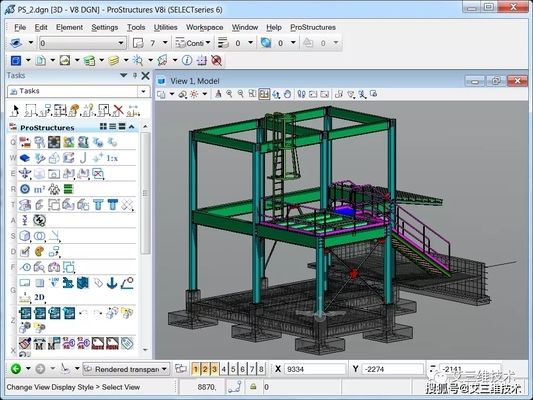Select the Delete Element red X tool

point(118,110)
